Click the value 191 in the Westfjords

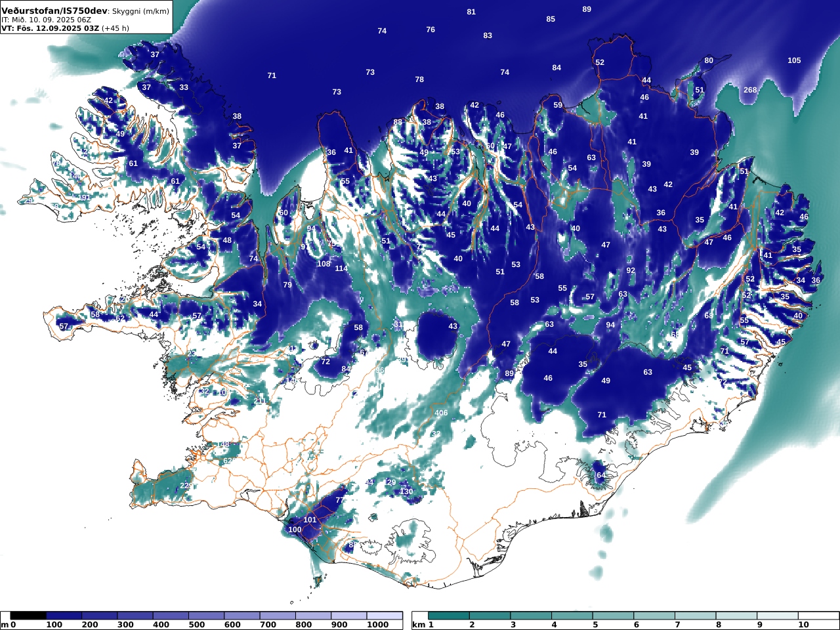tap(84, 198)
